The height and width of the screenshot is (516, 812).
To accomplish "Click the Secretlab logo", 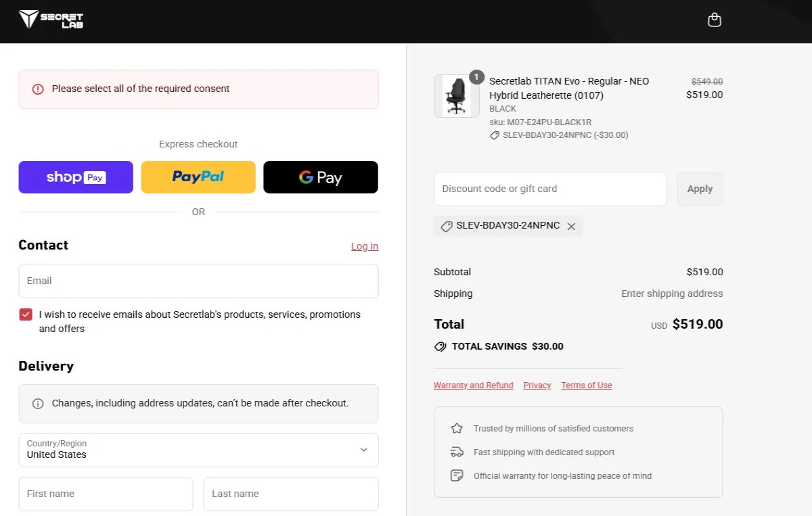I will pyautogui.click(x=51, y=20).
